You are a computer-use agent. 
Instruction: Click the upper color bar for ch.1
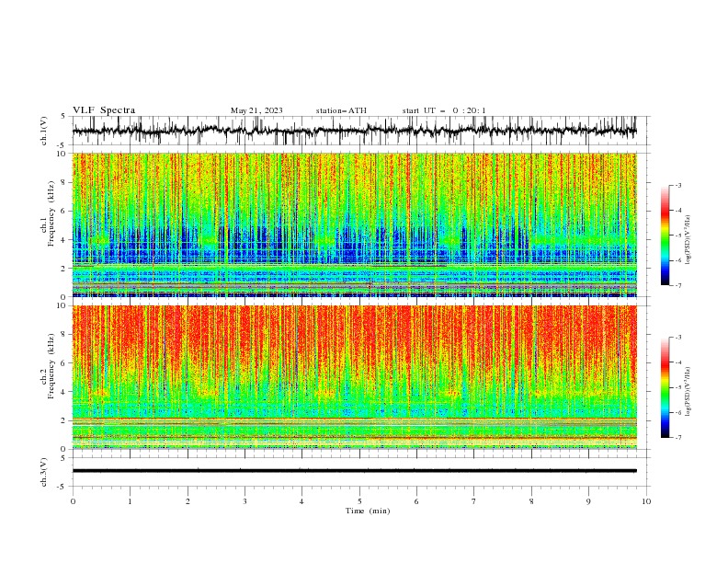(665, 236)
